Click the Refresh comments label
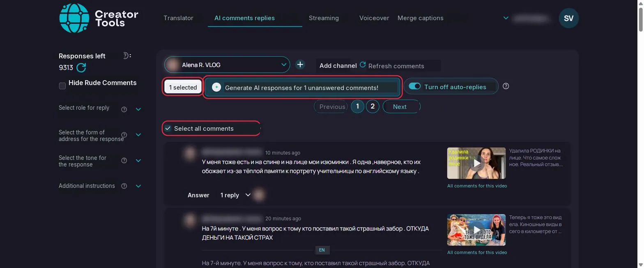The image size is (644, 268). 396,66
